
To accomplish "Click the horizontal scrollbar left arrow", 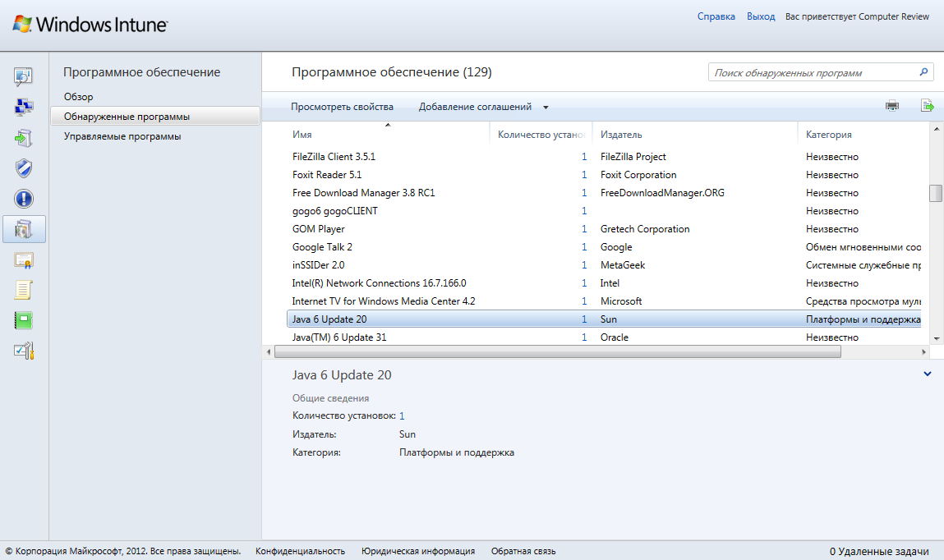I will (269, 352).
